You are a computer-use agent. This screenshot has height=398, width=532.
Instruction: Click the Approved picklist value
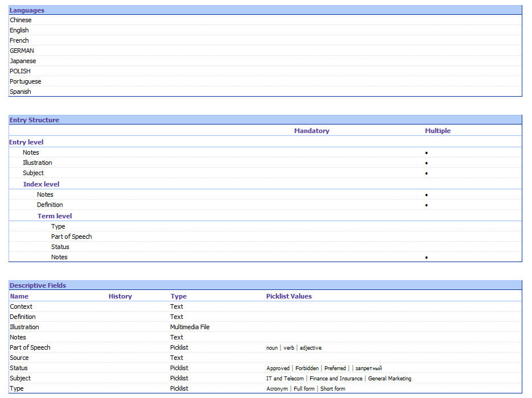[278, 368]
